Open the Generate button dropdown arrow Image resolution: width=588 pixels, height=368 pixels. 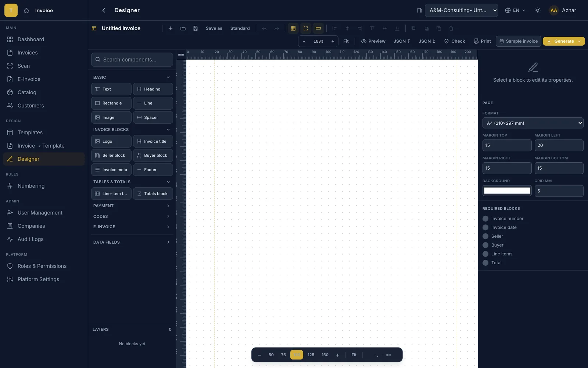pyautogui.click(x=579, y=41)
